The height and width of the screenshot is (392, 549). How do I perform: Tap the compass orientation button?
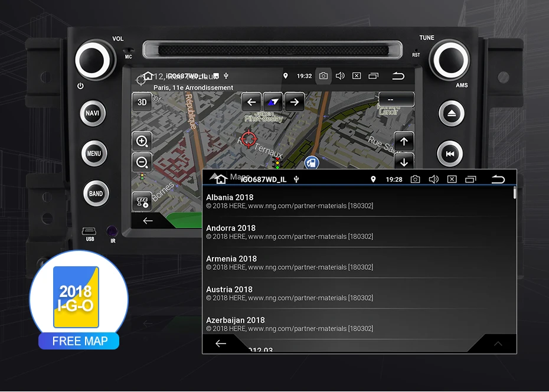(273, 102)
